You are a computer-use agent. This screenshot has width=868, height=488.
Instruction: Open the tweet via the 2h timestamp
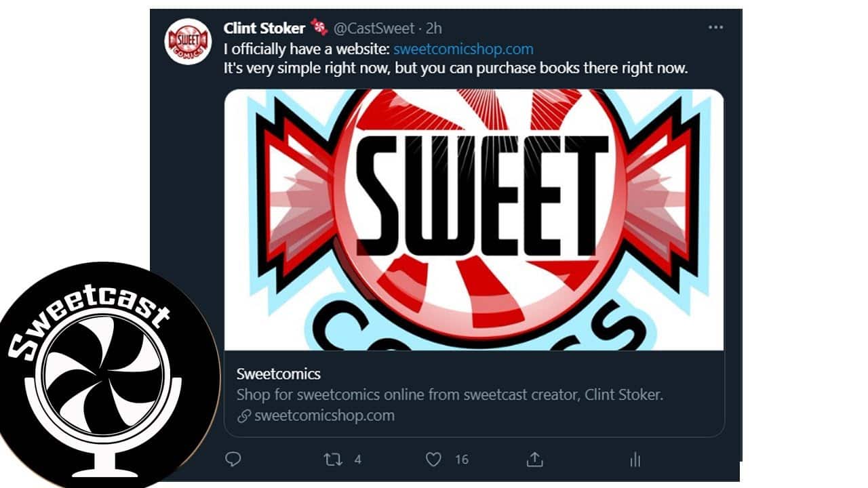tap(434, 28)
